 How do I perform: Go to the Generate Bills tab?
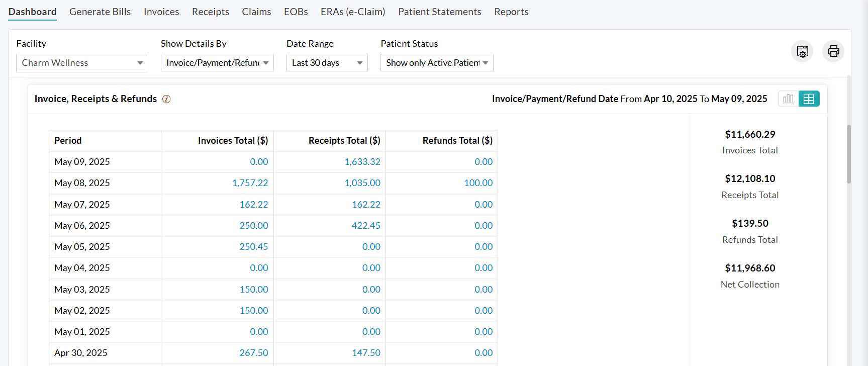[x=100, y=12]
